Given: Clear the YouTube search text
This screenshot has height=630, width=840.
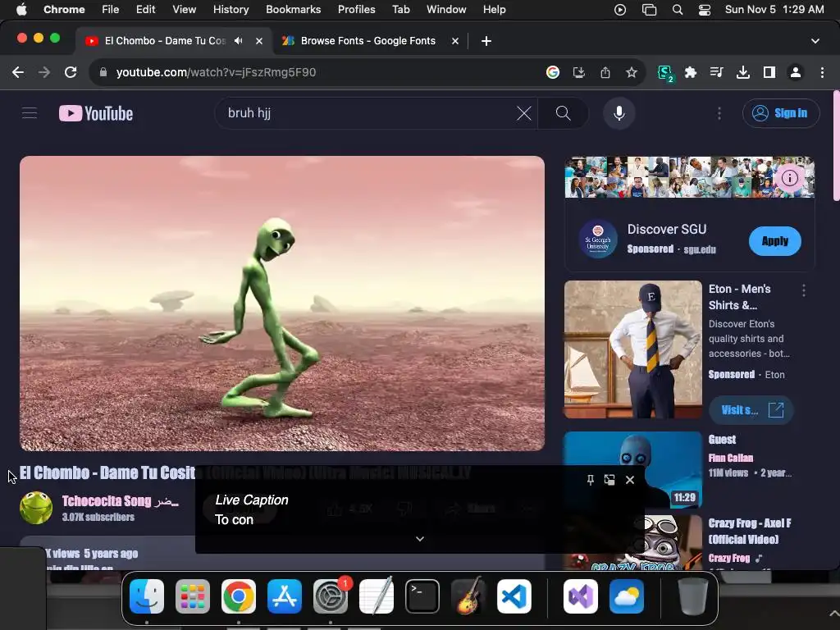Looking at the screenshot, I should coord(524,113).
